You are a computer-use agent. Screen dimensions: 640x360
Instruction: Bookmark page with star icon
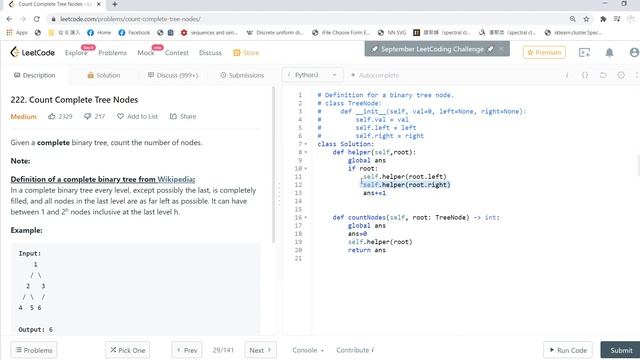point(587,19)
